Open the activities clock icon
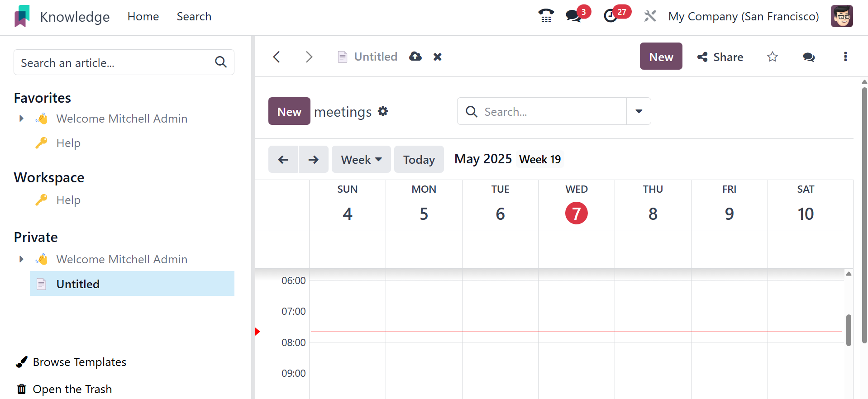 click(x=610, y=16)
